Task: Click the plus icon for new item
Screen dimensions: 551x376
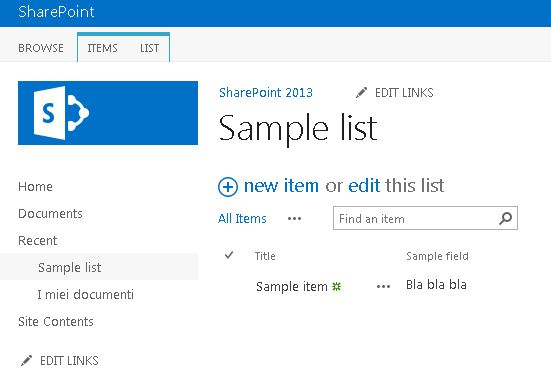Action: [x=228, y=187]
